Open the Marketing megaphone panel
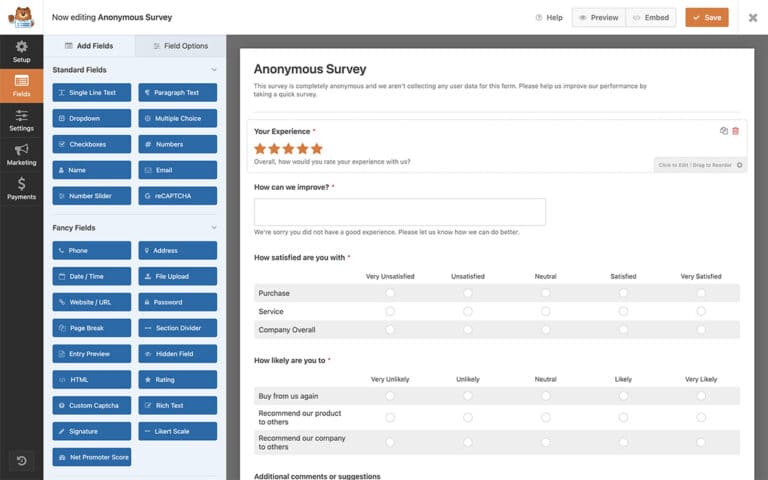The image size is (768, 480). pyautogui.click(x=22, y=155)
